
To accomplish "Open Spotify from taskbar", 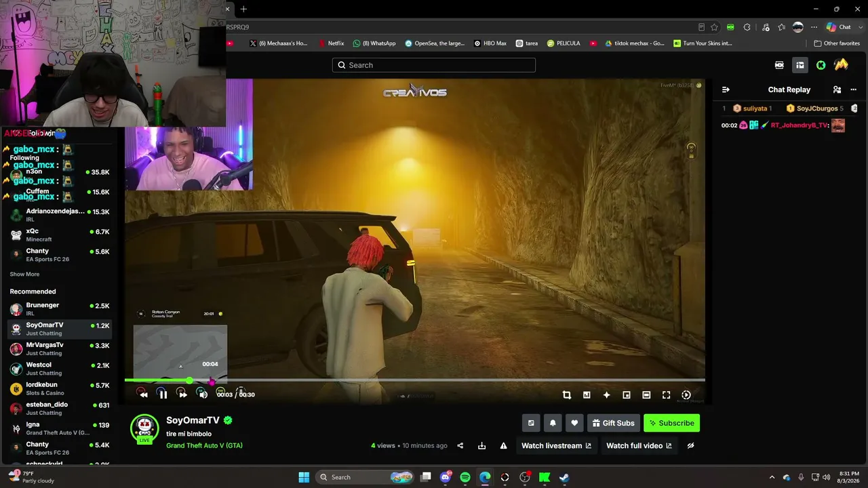I will point(465,477).
